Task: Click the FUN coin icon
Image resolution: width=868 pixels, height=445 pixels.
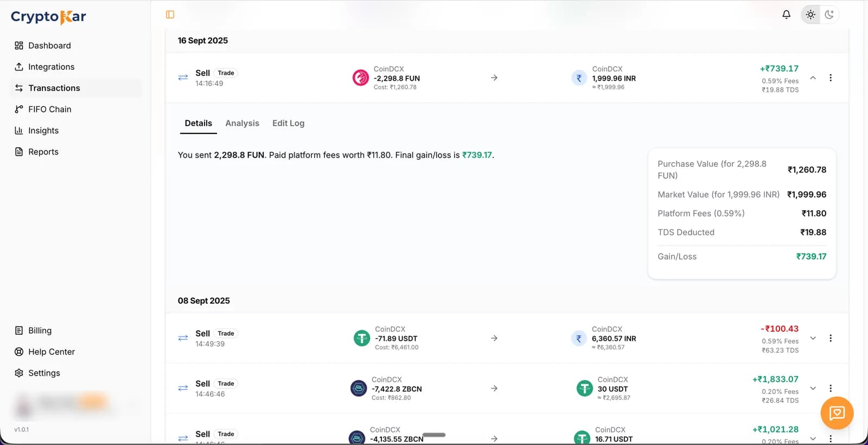Action: 361,78
